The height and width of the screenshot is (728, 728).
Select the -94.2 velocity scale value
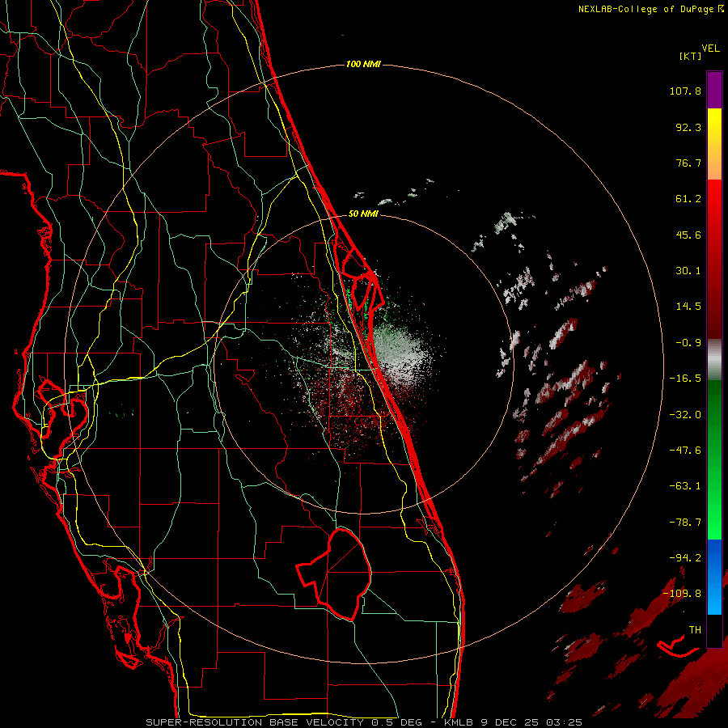(685, 557)
